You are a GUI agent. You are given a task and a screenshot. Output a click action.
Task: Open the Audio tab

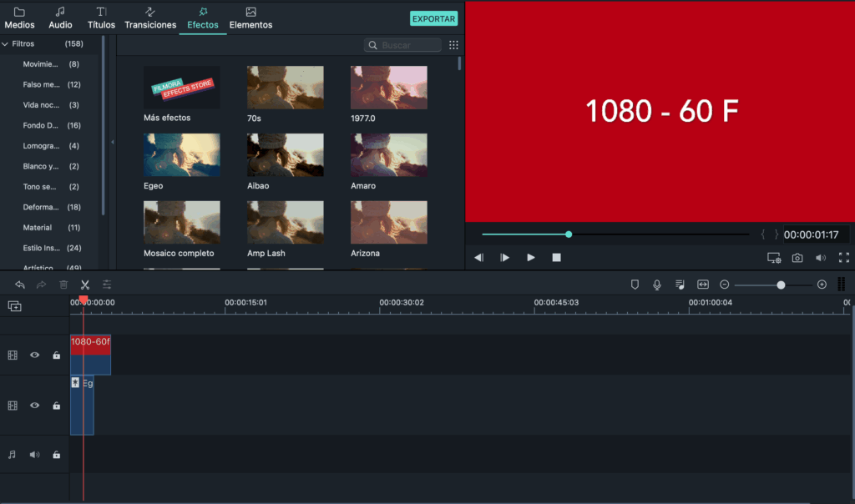click(59, 17)
